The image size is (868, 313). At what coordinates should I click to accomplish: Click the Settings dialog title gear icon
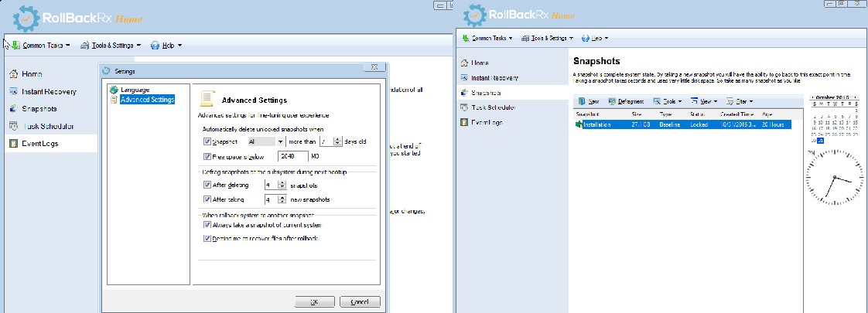(x=107, y=71)
